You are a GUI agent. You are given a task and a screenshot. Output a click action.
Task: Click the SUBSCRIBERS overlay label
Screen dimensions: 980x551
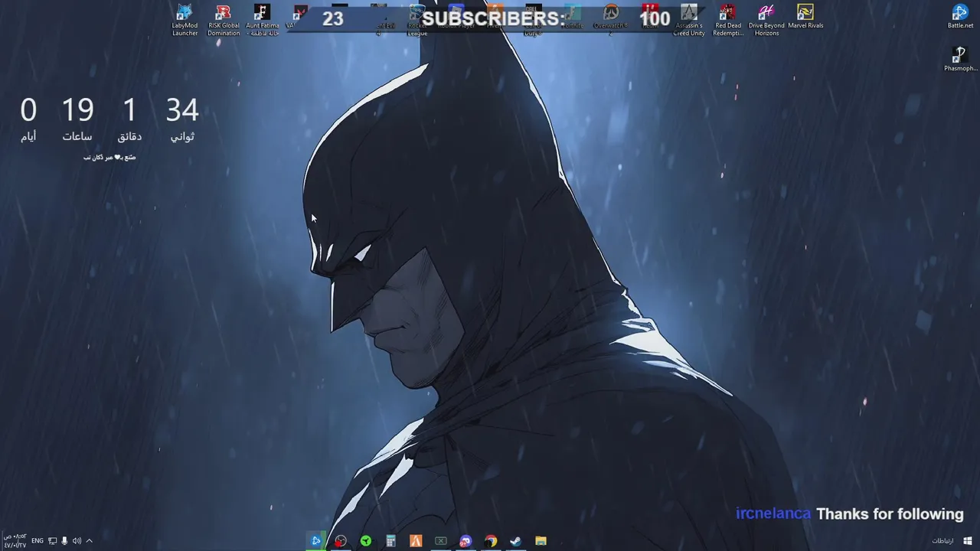coord(493,18)
